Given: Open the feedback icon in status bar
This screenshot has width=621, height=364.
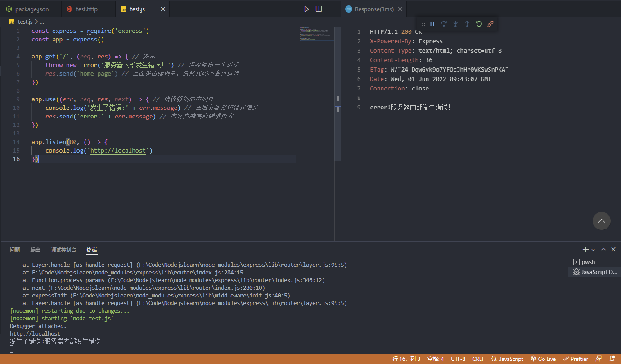Looking at the screenshot, I should [x=598, y=359].
